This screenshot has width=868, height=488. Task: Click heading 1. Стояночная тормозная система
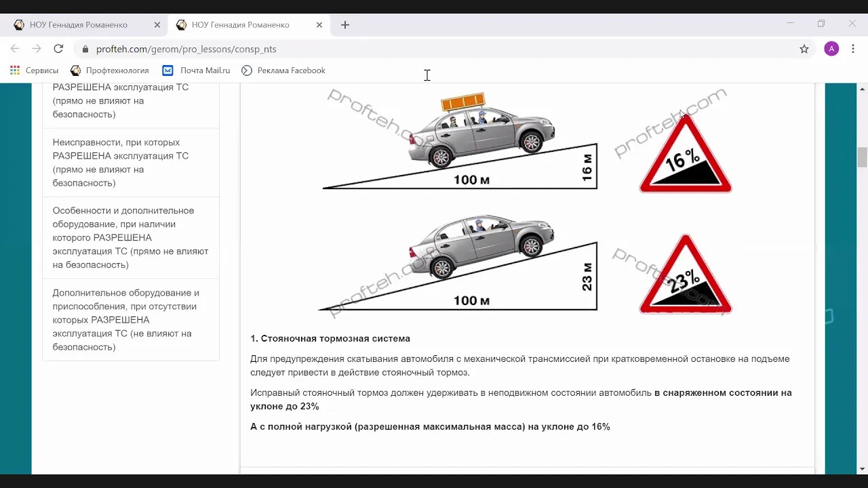pos(330,338)
